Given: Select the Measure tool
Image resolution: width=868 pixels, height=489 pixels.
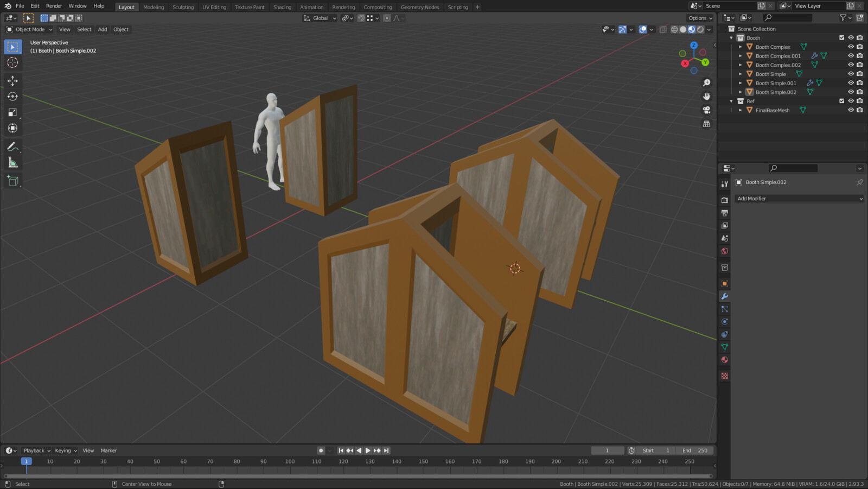Looking at the screenshot, I should tap(13, 162).
